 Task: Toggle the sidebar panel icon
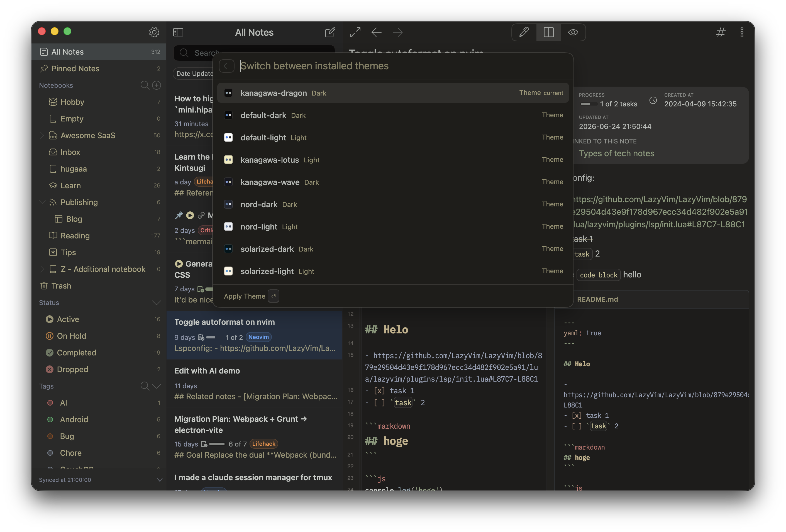coord(178,32)
